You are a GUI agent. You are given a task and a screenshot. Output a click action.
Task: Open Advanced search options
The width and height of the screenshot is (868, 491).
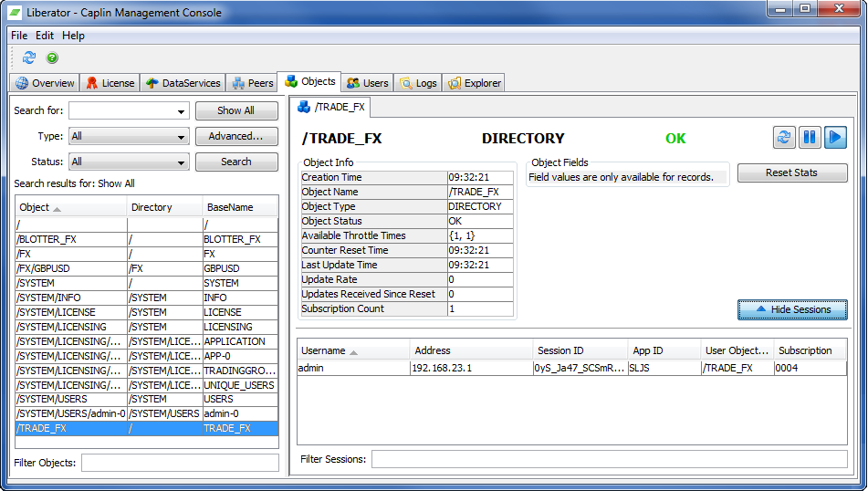click(x=236, y=136)
